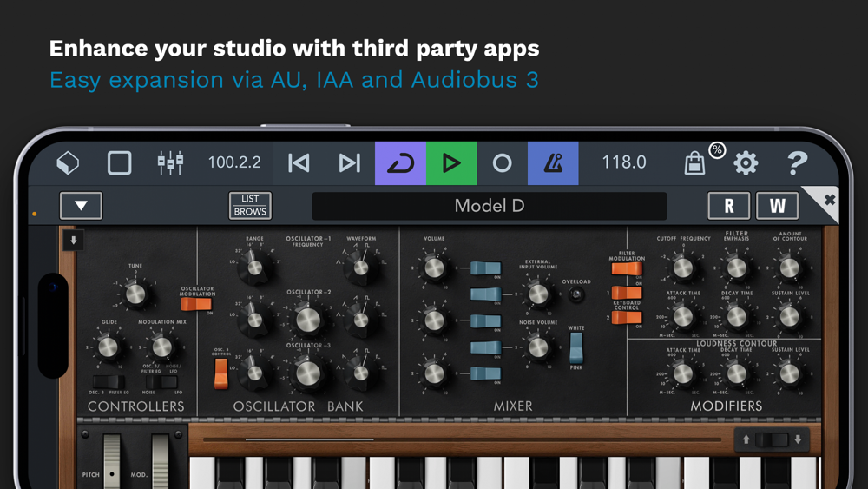Screen dimensions: 868x489
Task: Click the Cutoff Frequency knob
Action: (683, 268)
